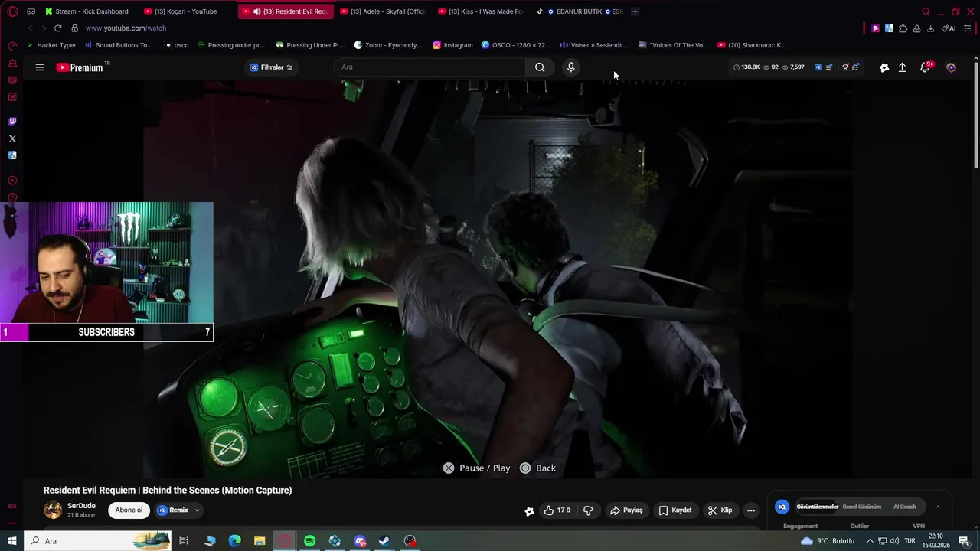Image resolution: width=980 pixels, height=551 pixels.
Task: Click the Back prompt in video
Action: point(537,468)
